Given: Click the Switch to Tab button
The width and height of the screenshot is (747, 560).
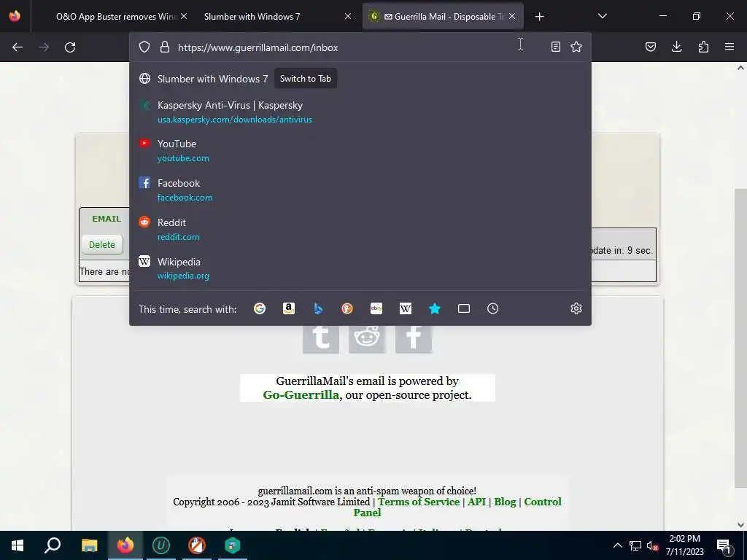Looking at the screenshot, I should click(306, 79).
